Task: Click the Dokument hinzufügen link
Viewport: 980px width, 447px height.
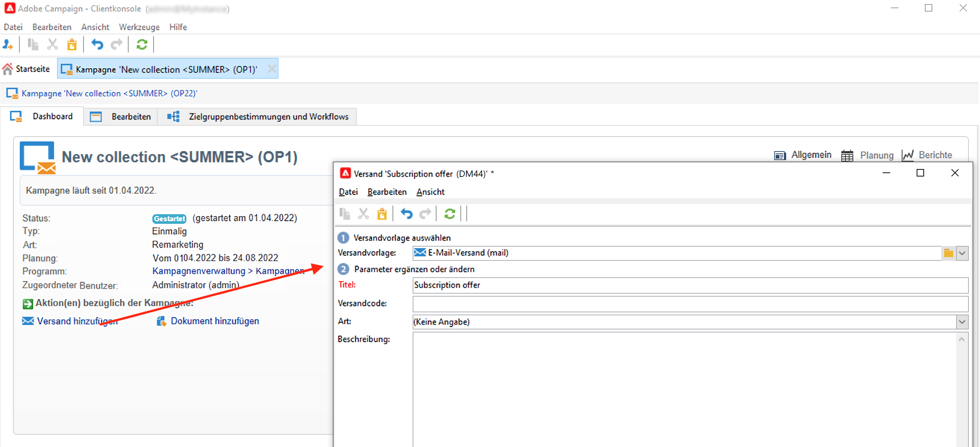Action: point(215,321)
